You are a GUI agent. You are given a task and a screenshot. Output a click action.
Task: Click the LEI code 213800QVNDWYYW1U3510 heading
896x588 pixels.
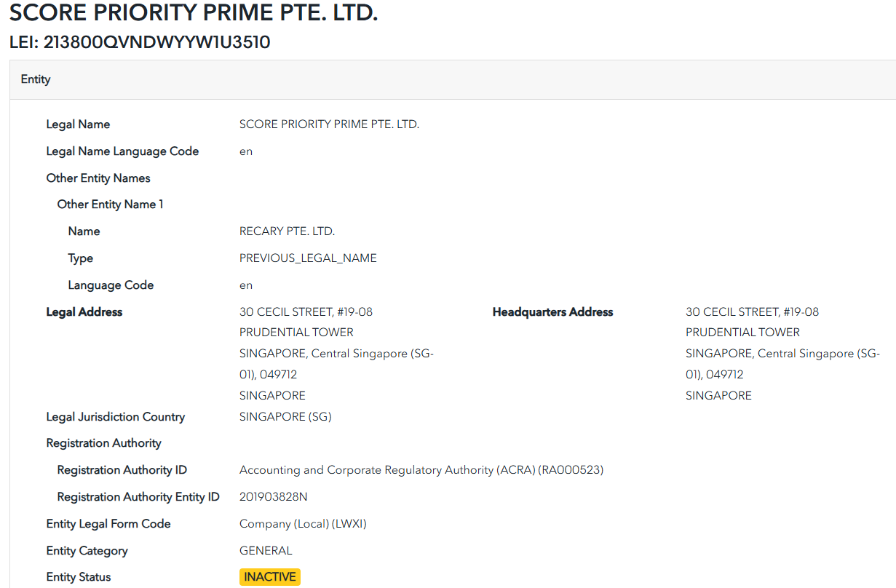(140, 42)
